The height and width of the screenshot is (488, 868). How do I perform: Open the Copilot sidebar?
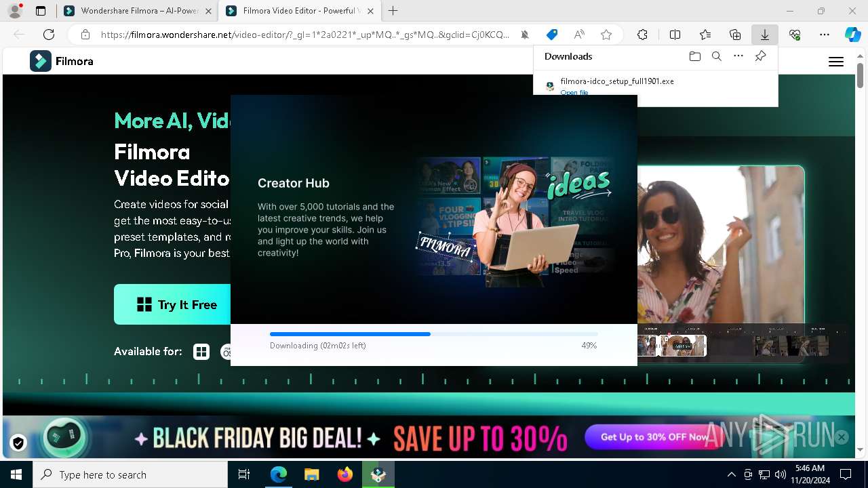(x=852, y=35)
